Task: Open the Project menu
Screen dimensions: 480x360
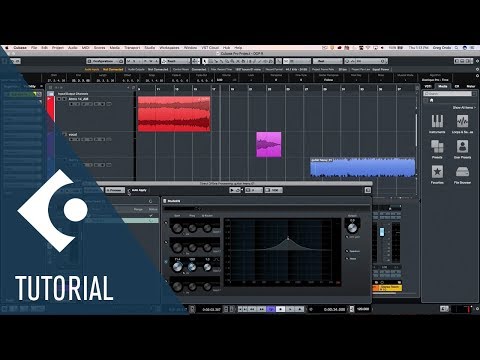Action: [x=58, y=48]
